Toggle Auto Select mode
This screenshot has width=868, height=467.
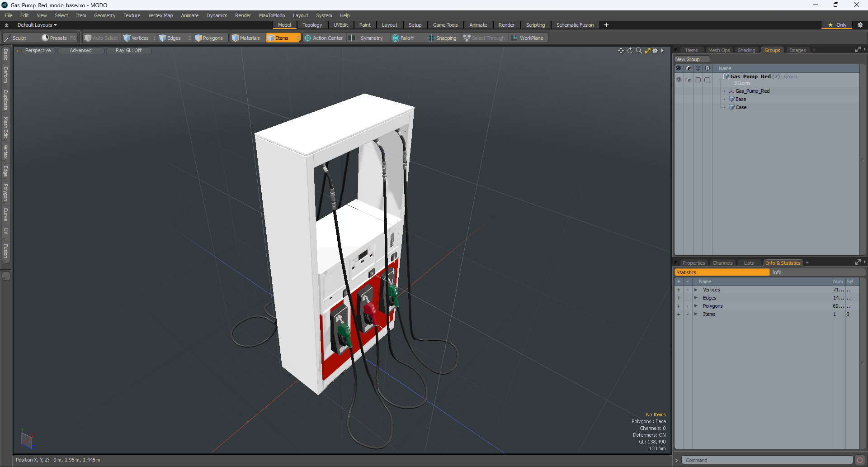pyautogui.click(x=101, y=38)
